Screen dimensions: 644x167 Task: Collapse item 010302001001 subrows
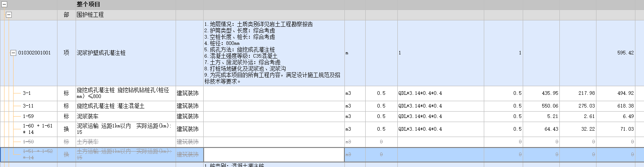[x=13, y=53]
